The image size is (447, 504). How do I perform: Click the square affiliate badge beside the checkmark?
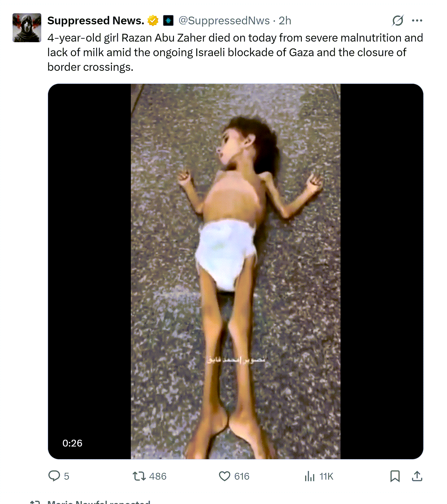tap(168, 20)
